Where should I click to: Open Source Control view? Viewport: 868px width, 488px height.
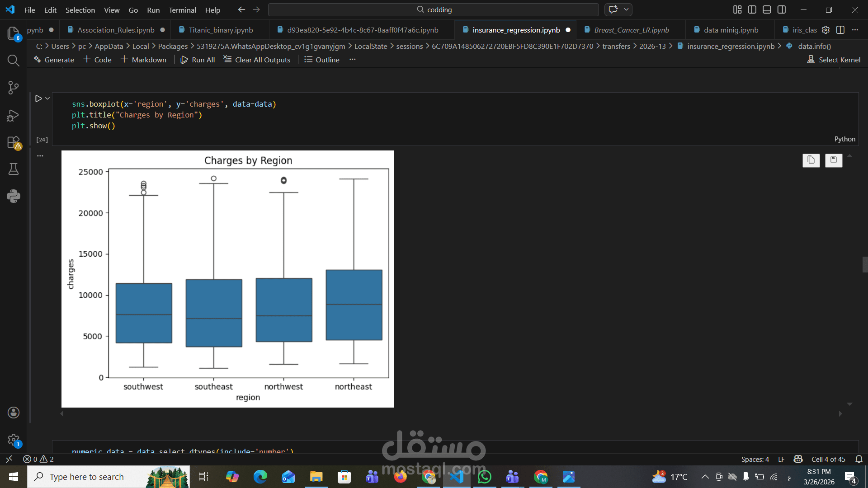pyautogui.click(x=13, y=88)
